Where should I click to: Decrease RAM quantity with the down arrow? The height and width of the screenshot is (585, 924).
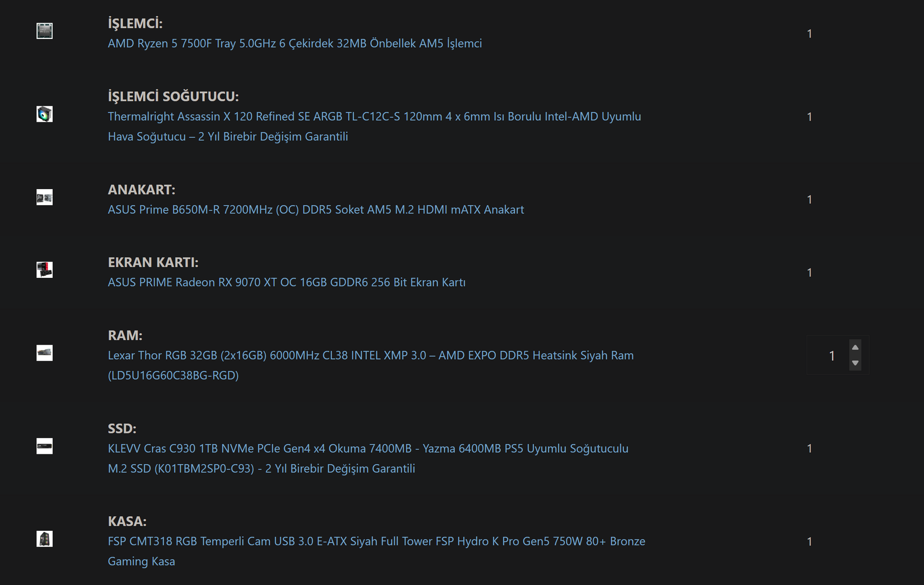[x=855, y=363]
